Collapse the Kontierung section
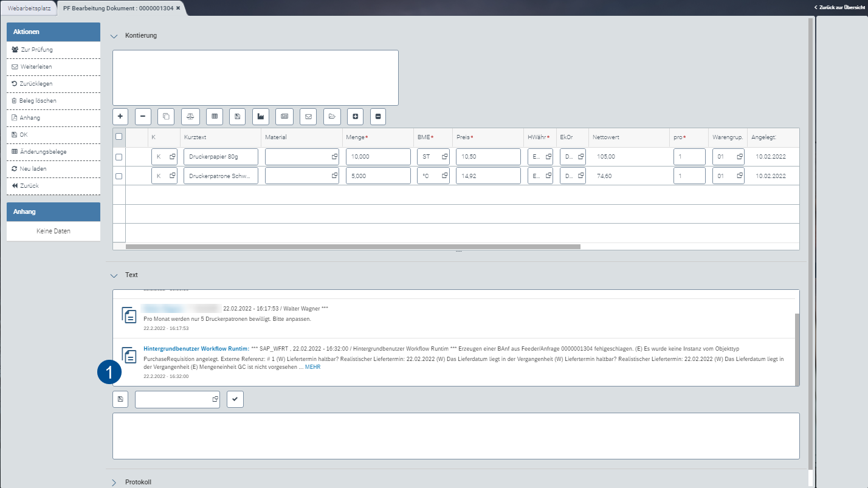The height and width of the screenshot is (488, 868). (x=114, y=35)
